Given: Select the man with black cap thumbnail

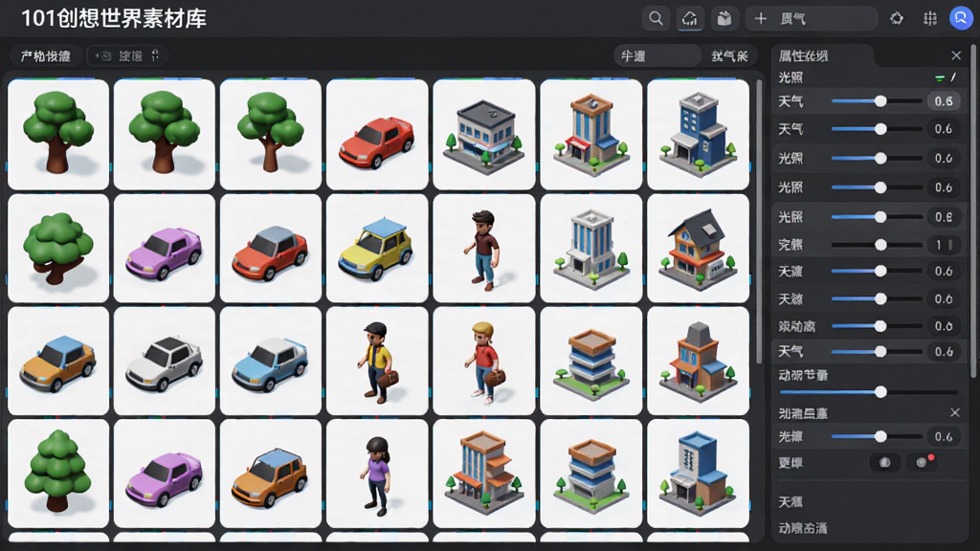Looking at the screenshot, I should (377, 361).
